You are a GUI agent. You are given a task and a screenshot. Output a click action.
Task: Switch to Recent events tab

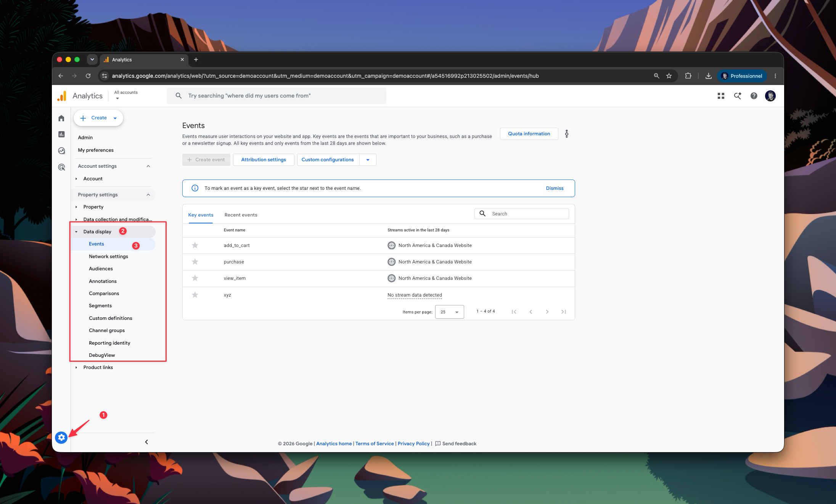click(x=241, y=215)
